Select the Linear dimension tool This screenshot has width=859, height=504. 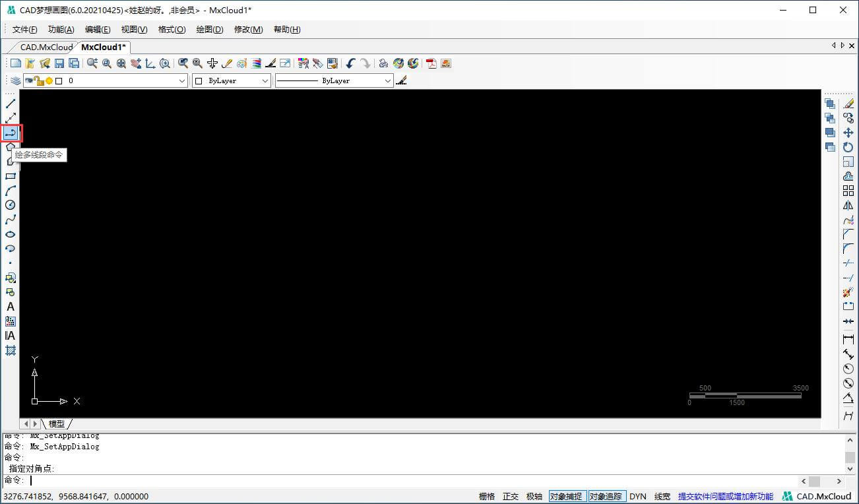848,339
